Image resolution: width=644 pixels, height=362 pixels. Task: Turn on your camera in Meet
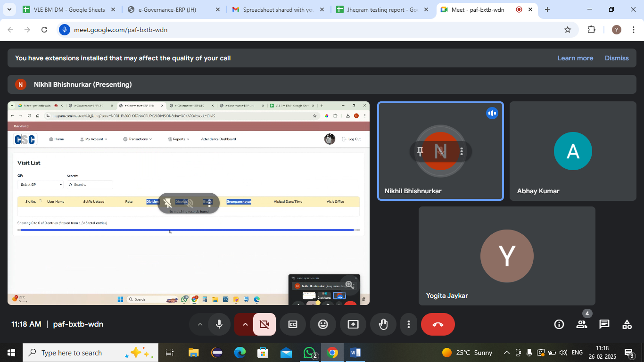[264, 324]
